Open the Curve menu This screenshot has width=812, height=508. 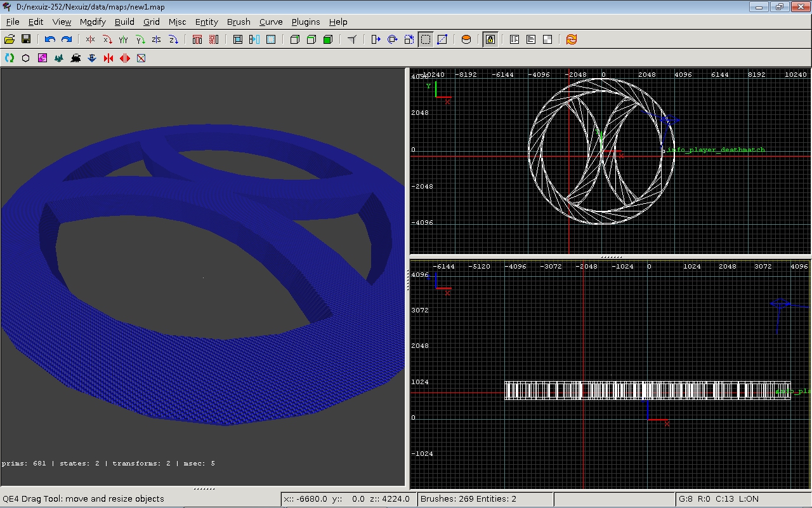[x=271, y=22]
